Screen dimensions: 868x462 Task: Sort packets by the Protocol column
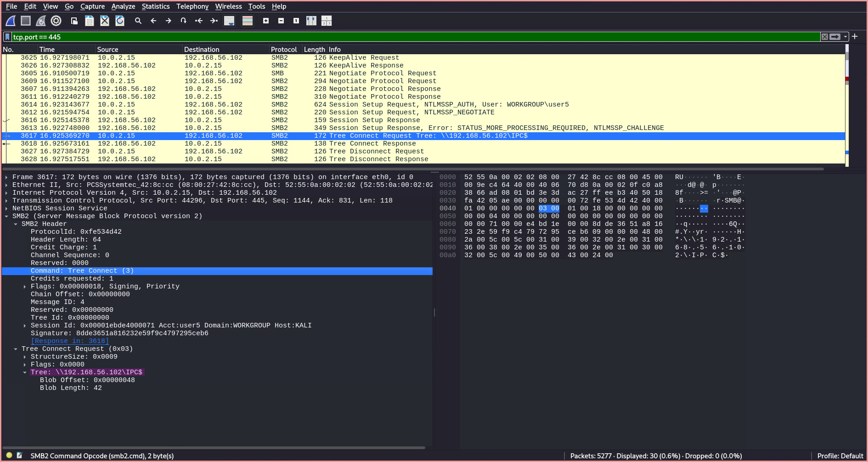[x=286, y=50]
